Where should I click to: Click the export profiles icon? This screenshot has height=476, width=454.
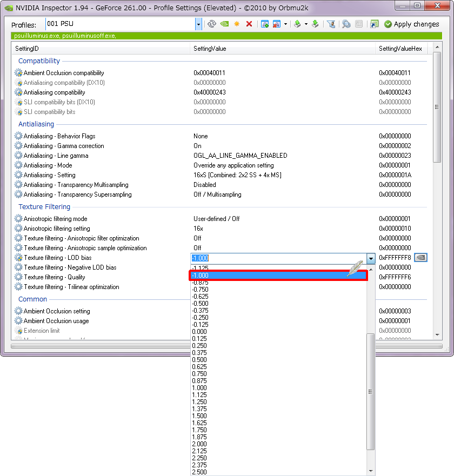pos(298,24)
